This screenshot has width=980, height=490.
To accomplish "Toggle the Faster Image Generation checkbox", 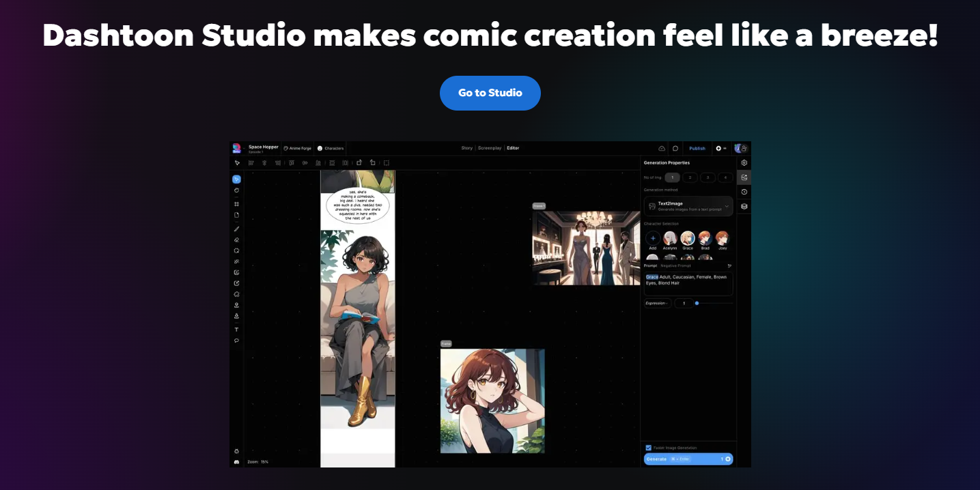I will point(648,448).
